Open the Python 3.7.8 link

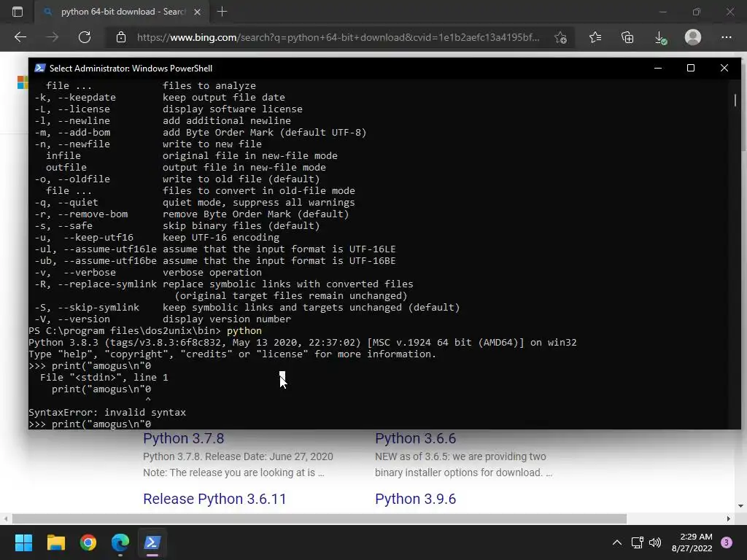pyautogui.click(x=183, y=438)
